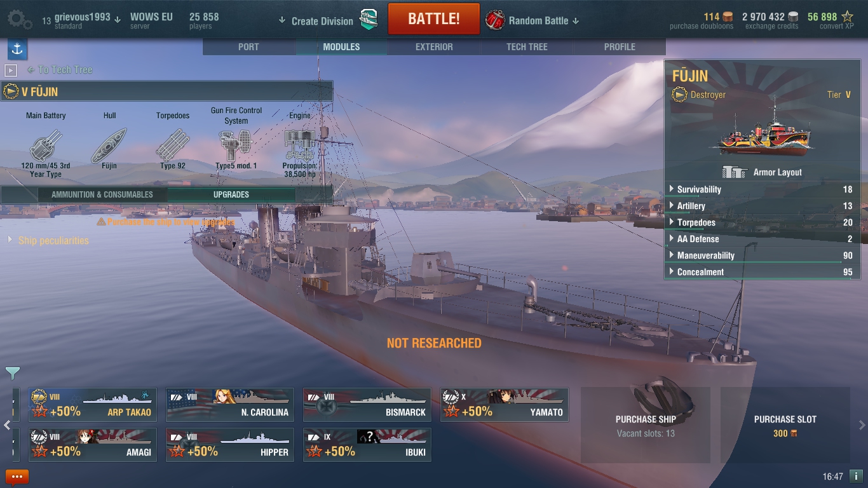Start the game with the BATTLE! button
The height and width of the screenshot is (488, 868).
[434, 19]
